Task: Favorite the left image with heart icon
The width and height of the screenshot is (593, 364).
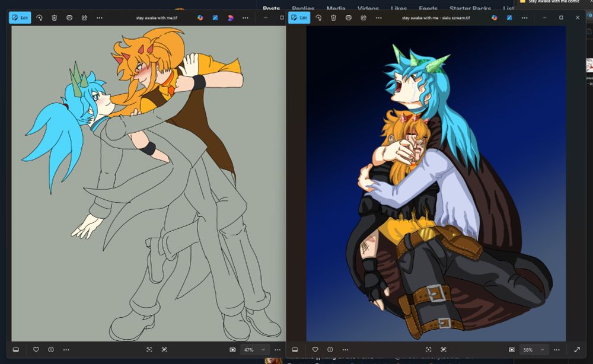Action: (x=36, y=350)
